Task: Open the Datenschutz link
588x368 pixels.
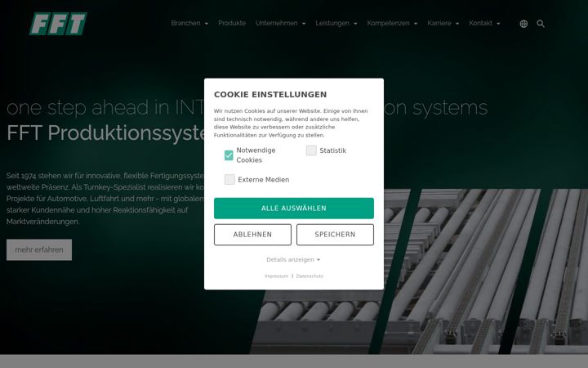Action: point(310,276)
